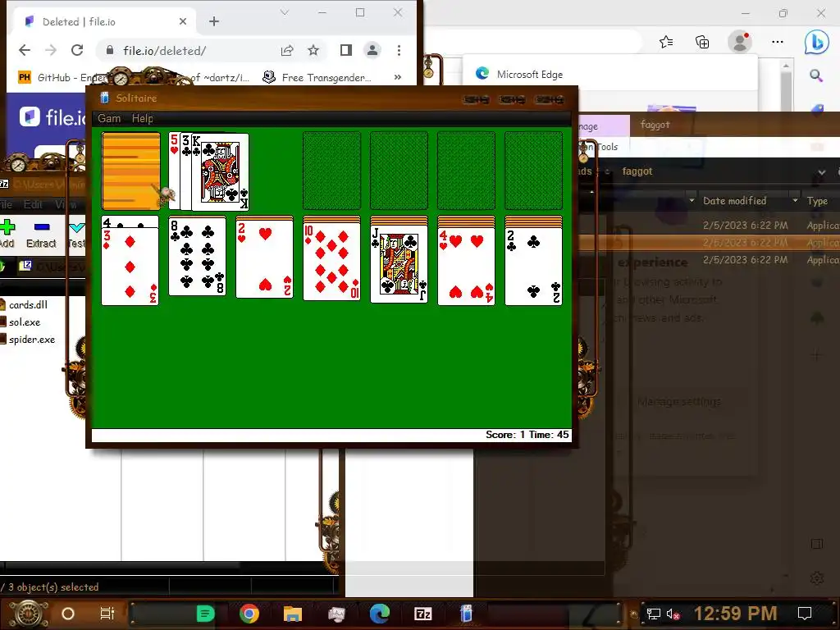Open Edge Favorites star icon
The height and width of the screenshot is (630, 840).
[666, 42]
